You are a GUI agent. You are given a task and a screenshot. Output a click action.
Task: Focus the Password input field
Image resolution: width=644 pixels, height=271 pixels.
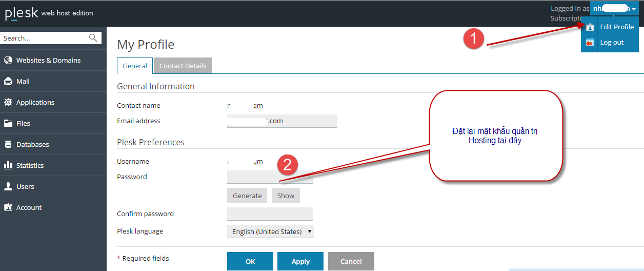[x=270, y=177]
